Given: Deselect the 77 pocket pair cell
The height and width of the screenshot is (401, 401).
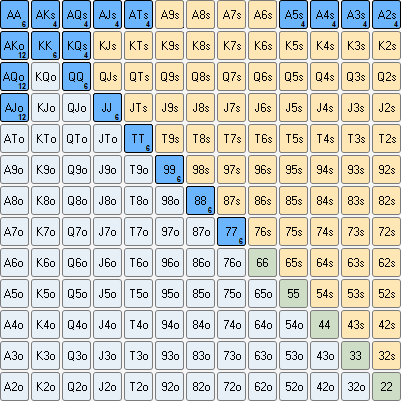Looking at the screenshot, I should (231, 232).
